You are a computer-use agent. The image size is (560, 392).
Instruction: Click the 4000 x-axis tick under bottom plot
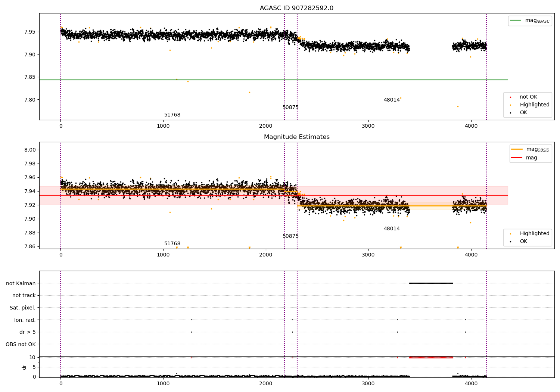tap(471, 383)
